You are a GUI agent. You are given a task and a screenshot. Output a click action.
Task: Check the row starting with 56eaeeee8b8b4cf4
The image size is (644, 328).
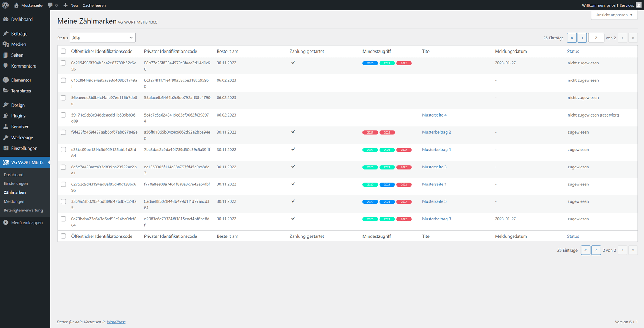pyautogui.click(x=63, y=98)
